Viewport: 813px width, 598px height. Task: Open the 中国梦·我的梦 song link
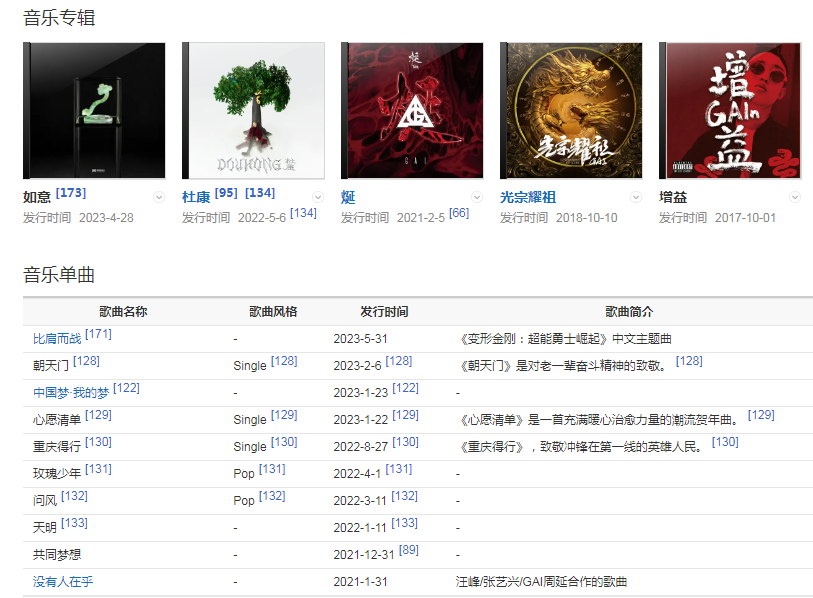tap(71, 392)
